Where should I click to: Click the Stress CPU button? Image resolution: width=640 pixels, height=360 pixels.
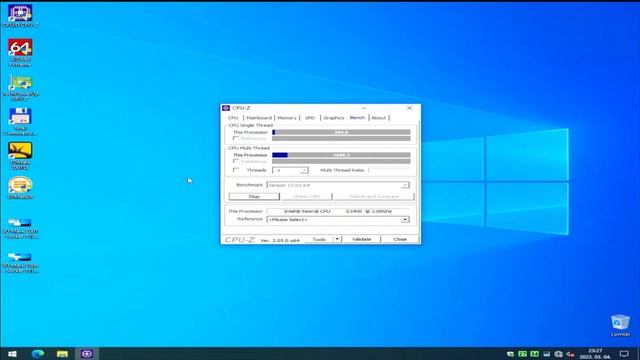coord(307,196)
